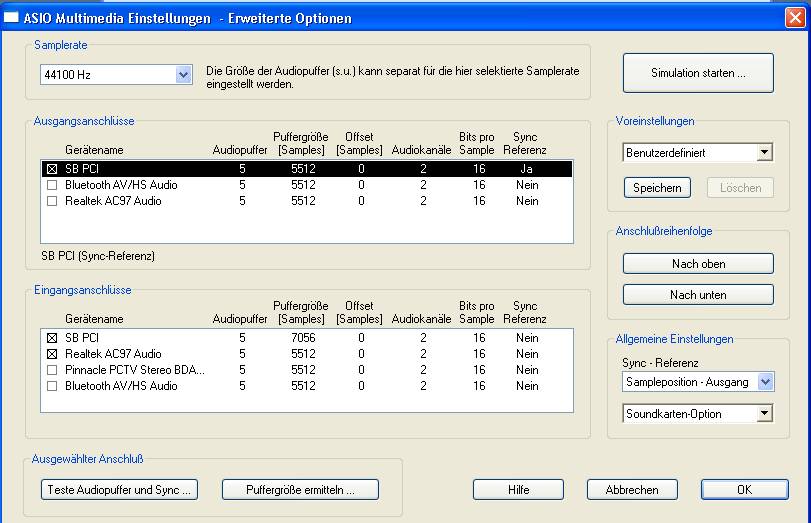
Task: Enable Bluetooth AV/HS Audio output checkbox
Action: (52, 185)
